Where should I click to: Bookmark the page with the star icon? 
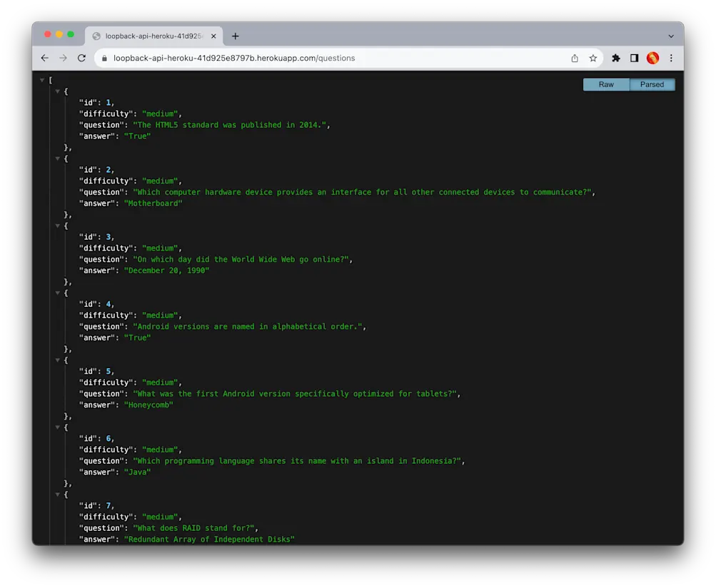tap(593, 58)
